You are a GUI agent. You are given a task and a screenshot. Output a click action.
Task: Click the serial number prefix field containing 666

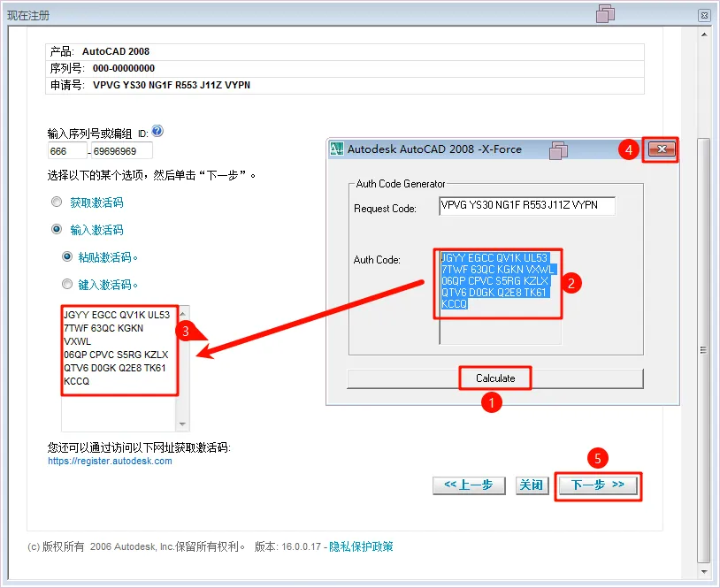click(x=67, y=151)
